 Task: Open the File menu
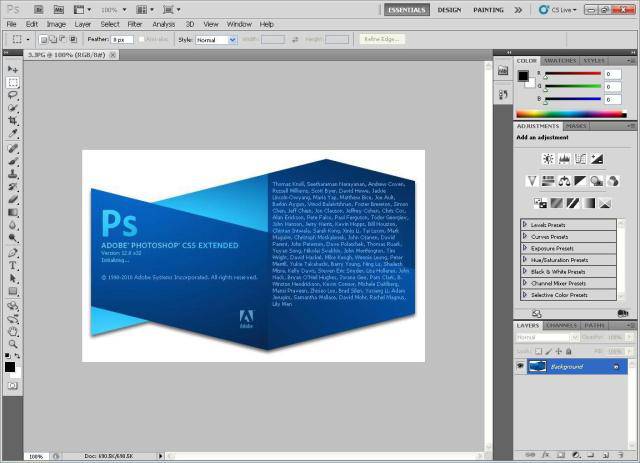tap(11, 24)
